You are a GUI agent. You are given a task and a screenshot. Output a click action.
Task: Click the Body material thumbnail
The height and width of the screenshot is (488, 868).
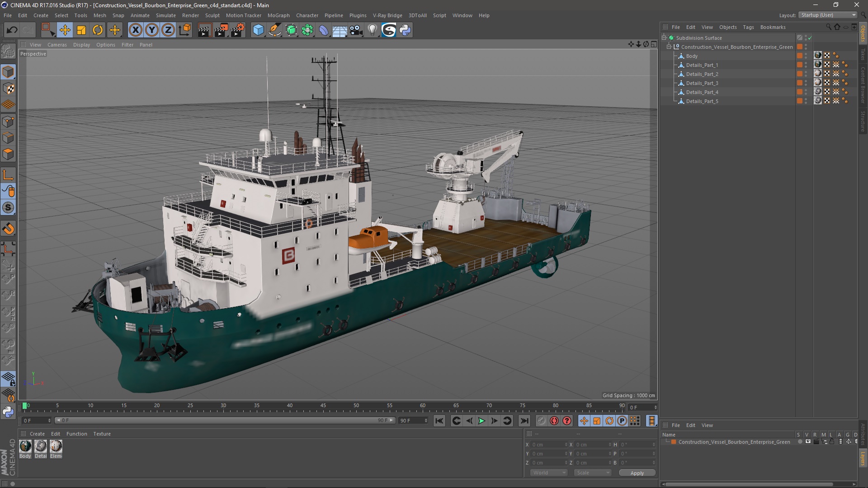[x=25, y=446]
